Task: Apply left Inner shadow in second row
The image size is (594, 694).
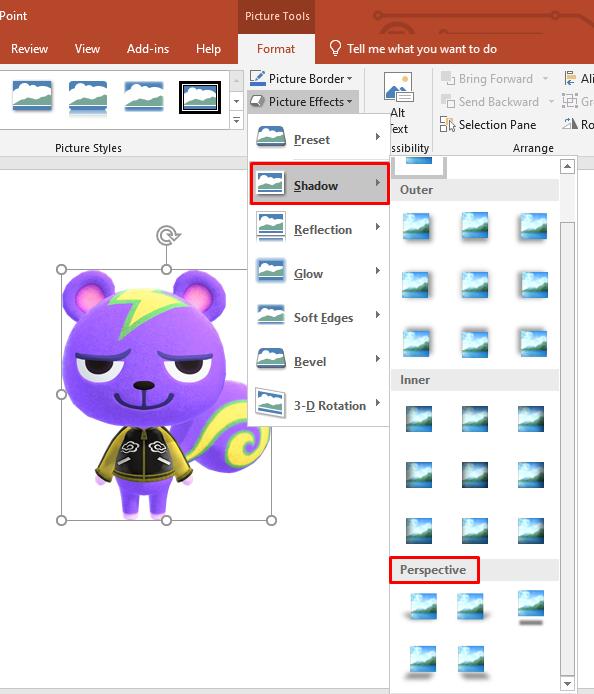Action: tap(419, 474)
